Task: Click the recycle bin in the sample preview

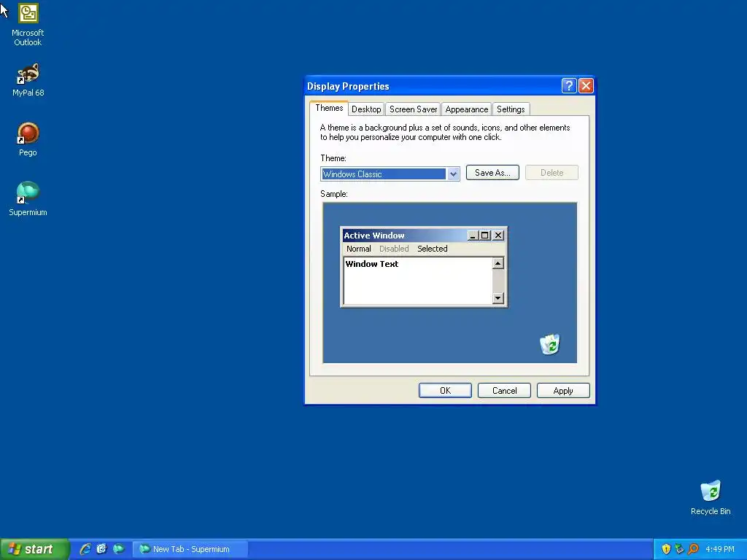Action: 550,344
